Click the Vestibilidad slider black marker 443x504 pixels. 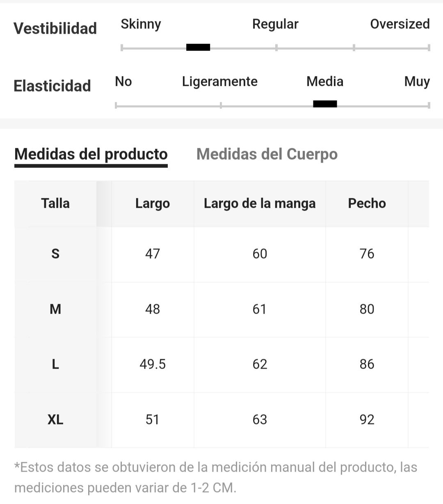click(x=198, y=47)
